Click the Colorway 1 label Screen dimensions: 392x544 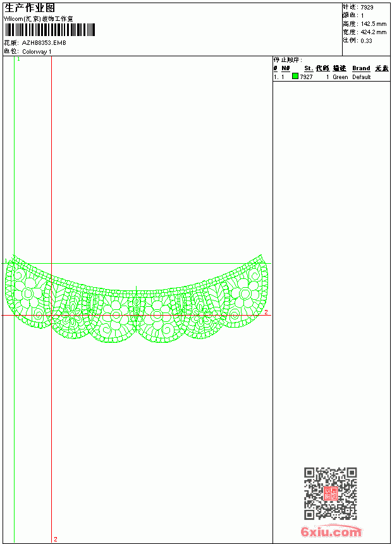37,52
